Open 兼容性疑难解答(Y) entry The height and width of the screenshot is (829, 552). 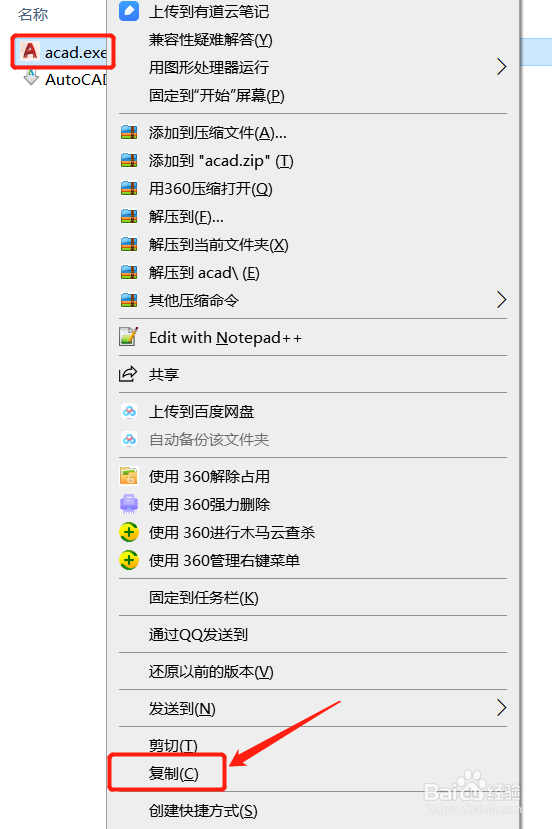pyautogui.click(x=210, y=40)
